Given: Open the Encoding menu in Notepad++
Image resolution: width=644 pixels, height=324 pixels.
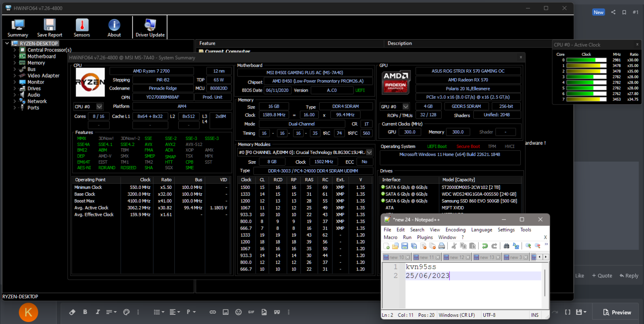Looking at the screenshot, I should click(x=455, y=230).
